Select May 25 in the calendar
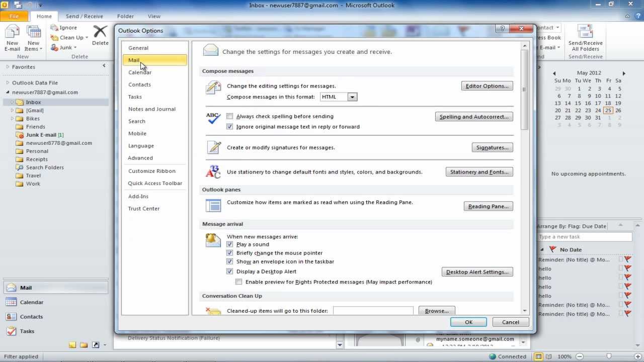Viewport: 644px width, 362px height. (608, 111)
